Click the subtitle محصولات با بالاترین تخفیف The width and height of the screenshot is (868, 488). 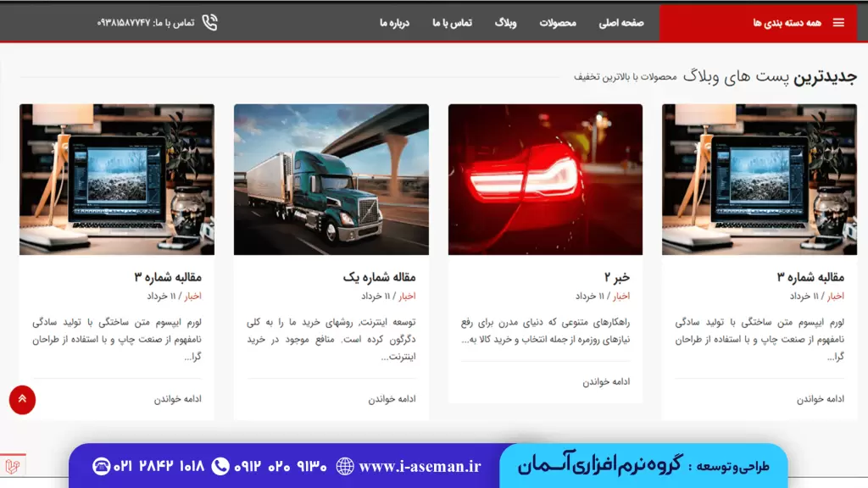625,77
